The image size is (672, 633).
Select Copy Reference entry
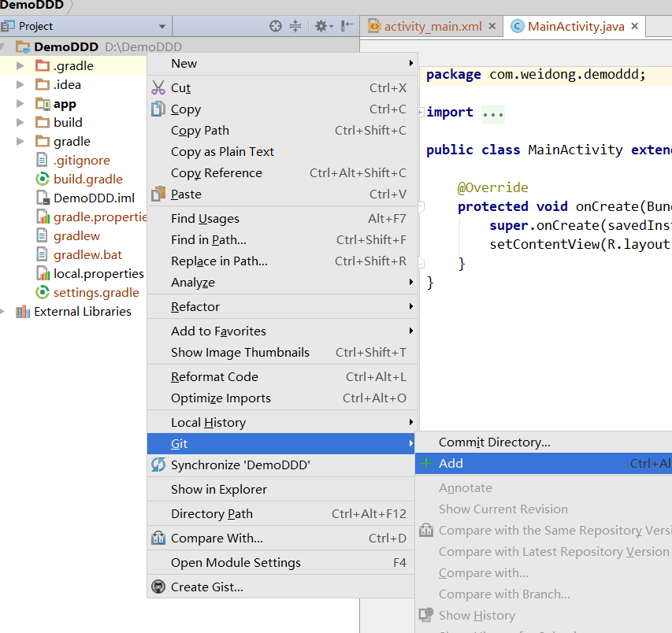click(x=280, y=172)
